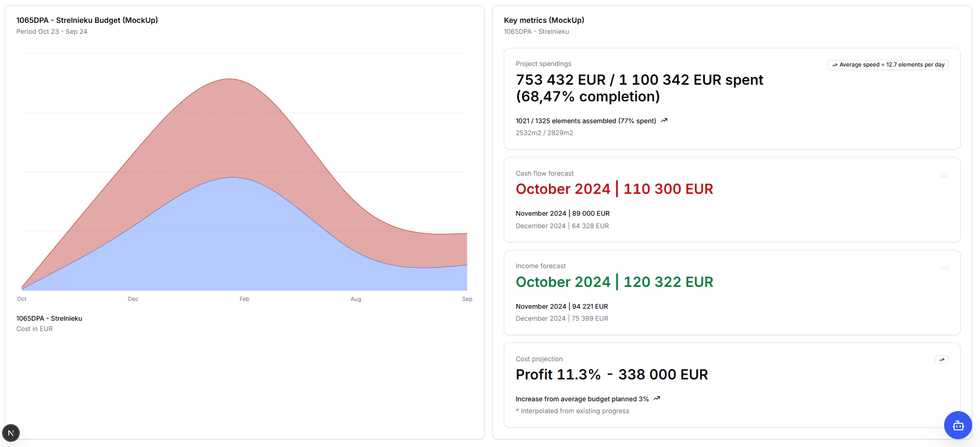Click the arrow icon after elements assembled text

click(664, 120)
